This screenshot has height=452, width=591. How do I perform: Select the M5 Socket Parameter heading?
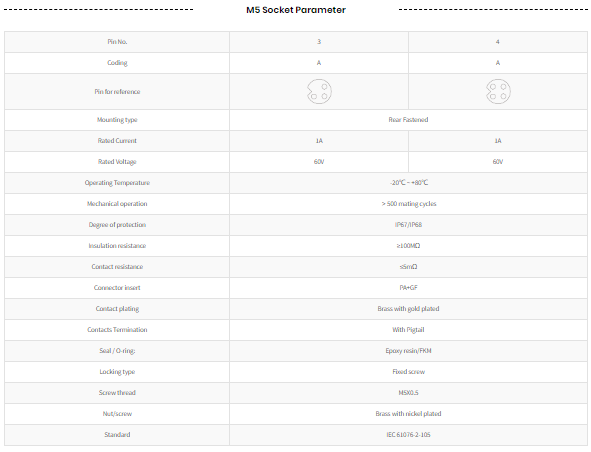(x=296, y=10)
